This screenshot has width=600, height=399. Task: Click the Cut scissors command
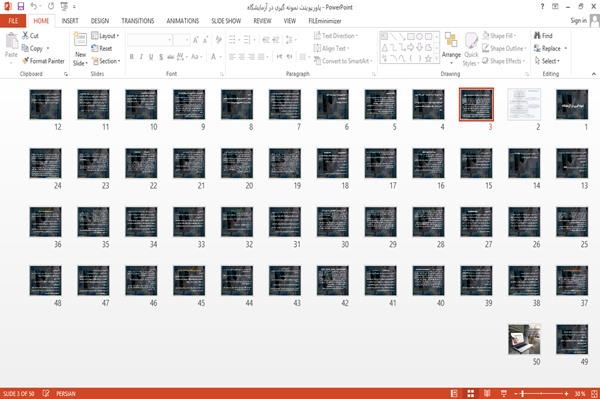tap(30, 36)
